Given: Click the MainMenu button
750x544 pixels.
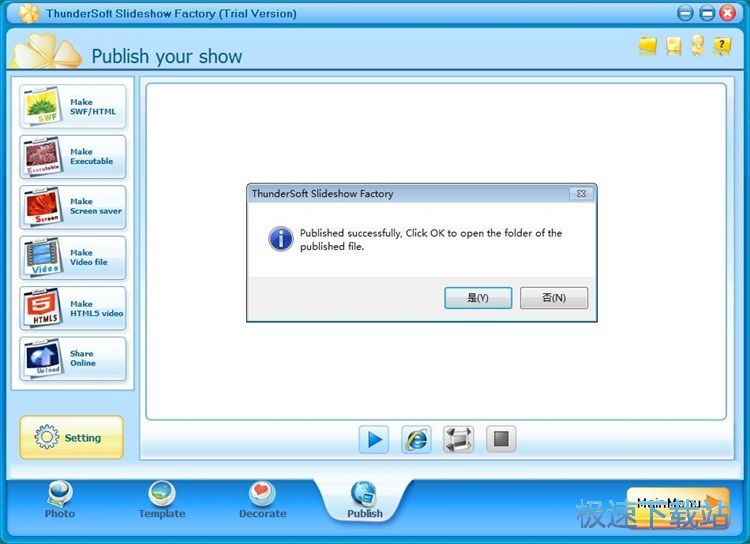Looking at the screenshot, I should tap(678, 507).
